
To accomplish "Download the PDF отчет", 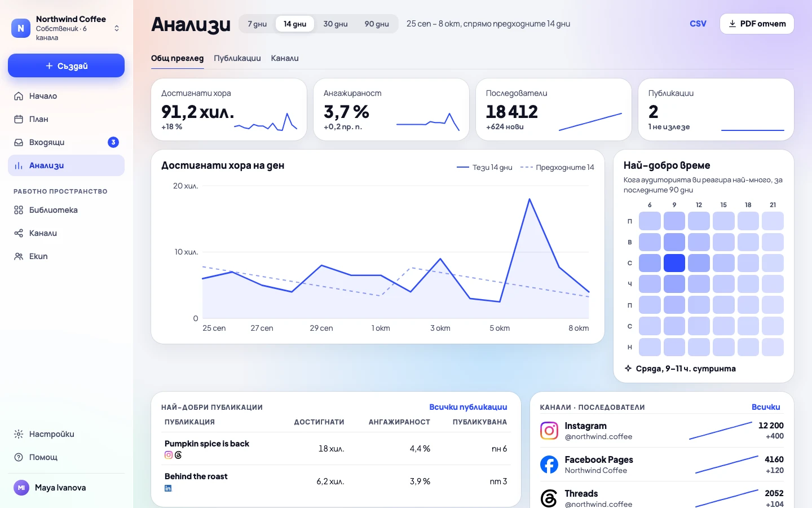I will (x=757, y=24).
